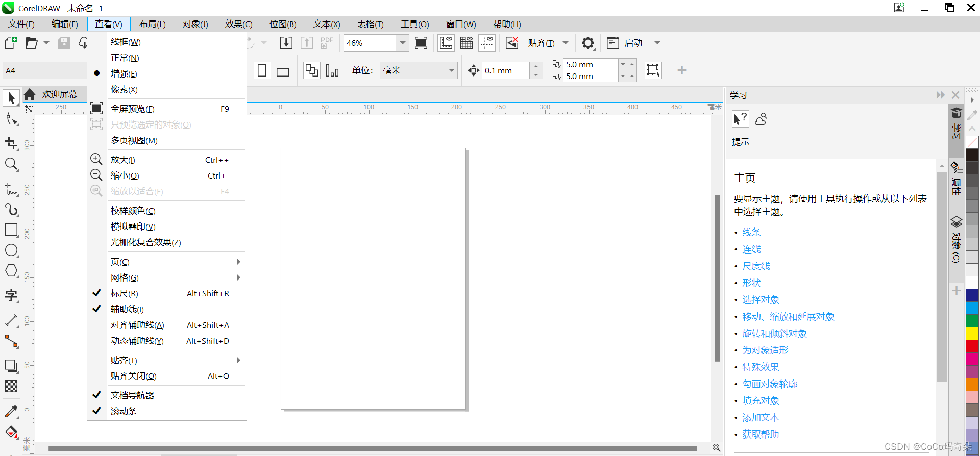Open the Effects (效果) menu
980x456 pixels.
[x=238, y=24]
